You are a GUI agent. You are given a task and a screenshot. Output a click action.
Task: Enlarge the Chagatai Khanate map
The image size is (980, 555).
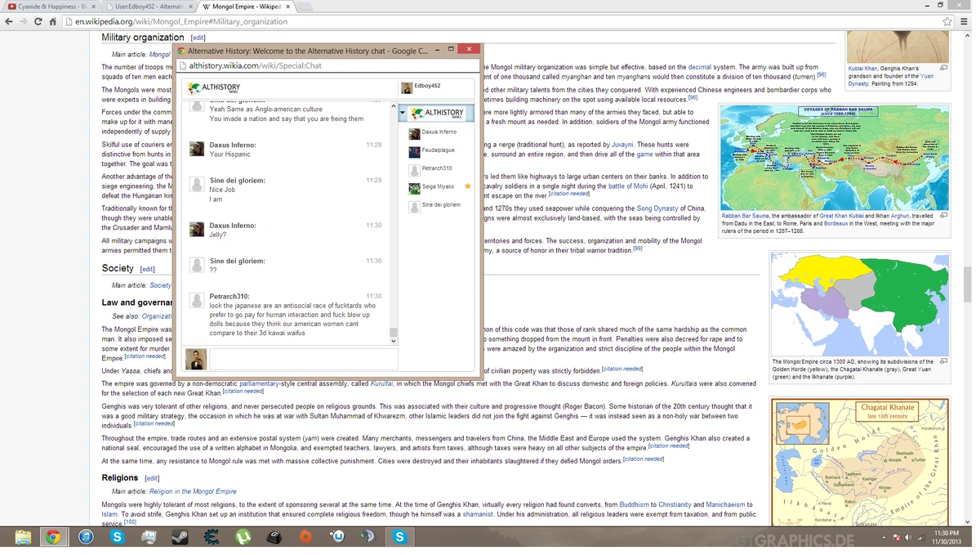click(860, 463)
